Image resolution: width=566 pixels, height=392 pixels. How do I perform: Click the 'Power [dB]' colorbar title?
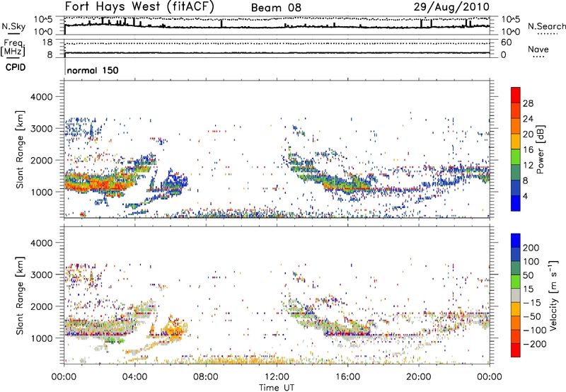tap(540, 149)
